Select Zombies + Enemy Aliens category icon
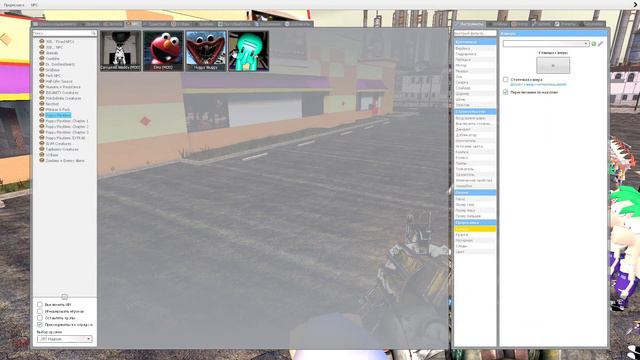The width and height of the screenshot is (640, 360). point(42,160)
